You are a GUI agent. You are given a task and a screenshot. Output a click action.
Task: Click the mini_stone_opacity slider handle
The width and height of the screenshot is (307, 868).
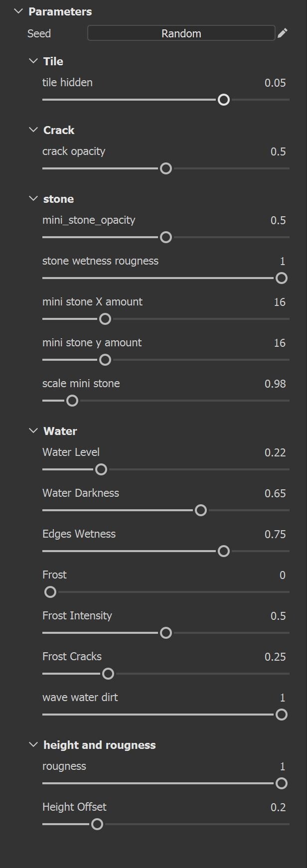coord(166,237)
